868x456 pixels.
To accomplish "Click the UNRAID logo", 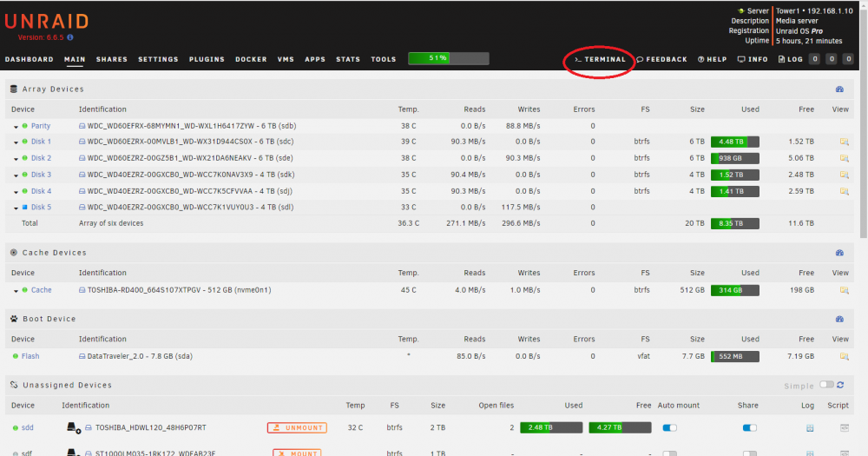I will coord(47,22).
